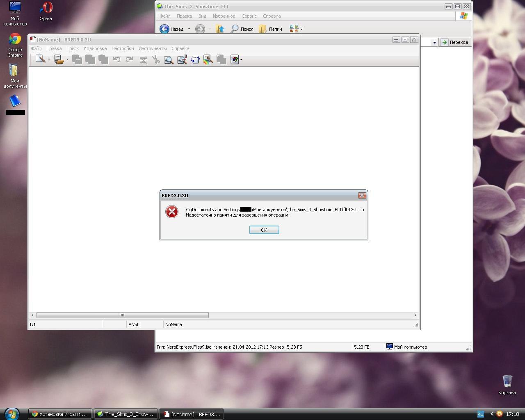525x420 pixels.
Task: Open Google Chrome desktop icon
Action: pos(15,44)
